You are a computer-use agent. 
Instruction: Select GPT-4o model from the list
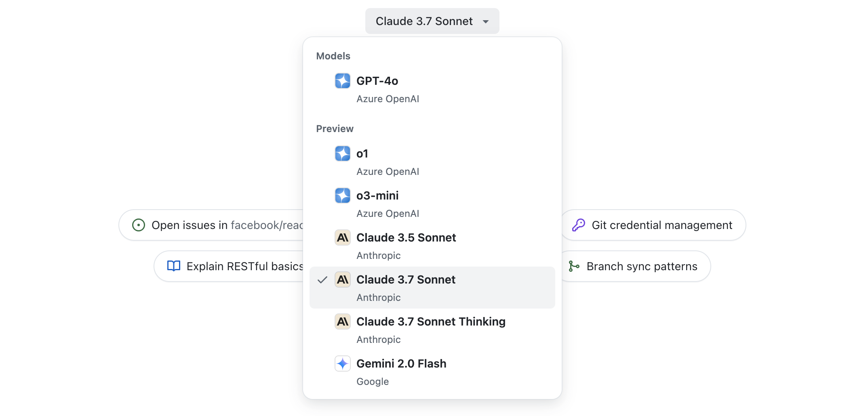pyautogui.click(x=432, y=89)
